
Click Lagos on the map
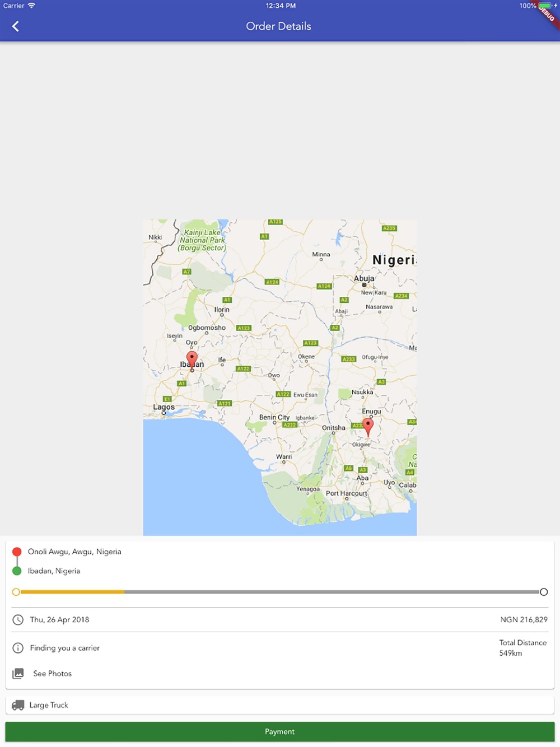point(164,407)
